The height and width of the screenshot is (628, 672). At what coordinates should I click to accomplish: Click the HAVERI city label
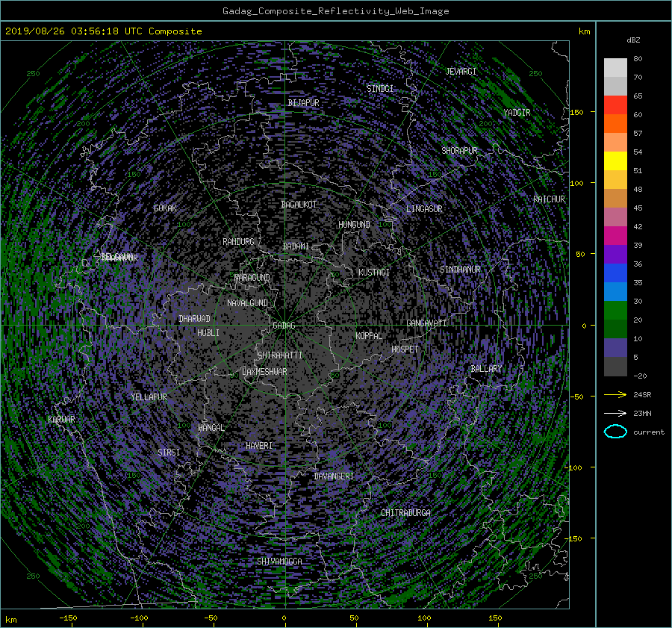(x=259, y=446)
